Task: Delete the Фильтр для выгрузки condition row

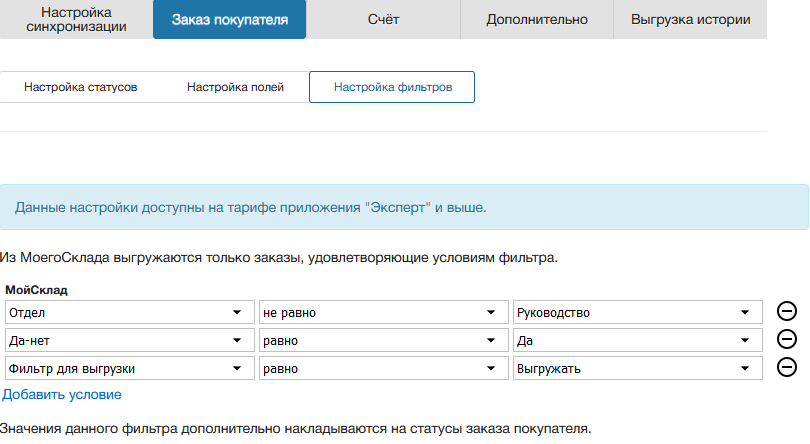Action: click(786, 368)
